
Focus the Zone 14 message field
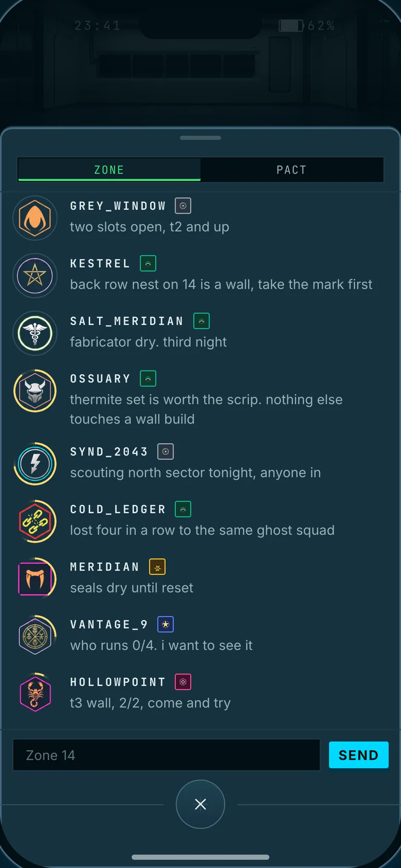(167, 755)
